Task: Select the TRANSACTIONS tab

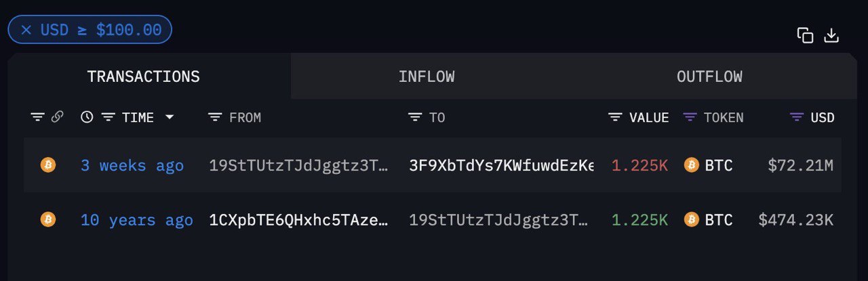Action: [143, 77]
